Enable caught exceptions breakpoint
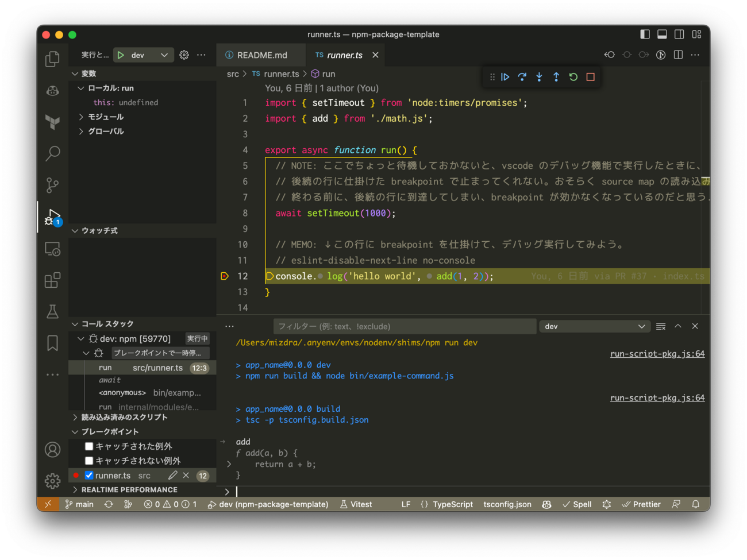The image size is (747, 560). 88,446
